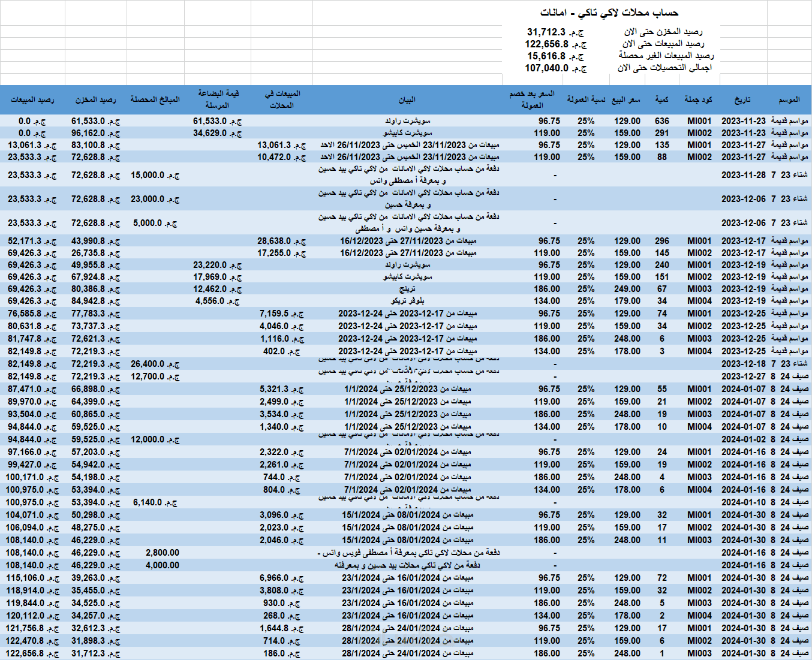Select the المبيعات في المحلات header
Screen dimensions: 812x660
[x=282, y=100]
